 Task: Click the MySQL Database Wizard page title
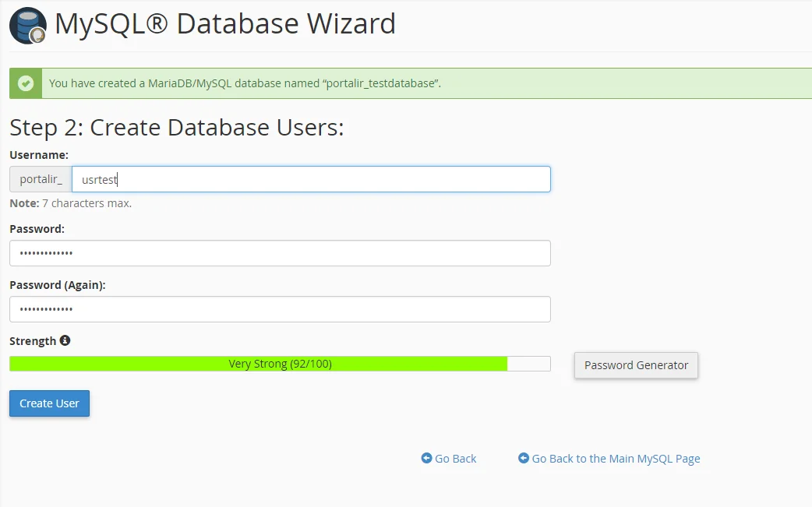click(x=225, y=24)
